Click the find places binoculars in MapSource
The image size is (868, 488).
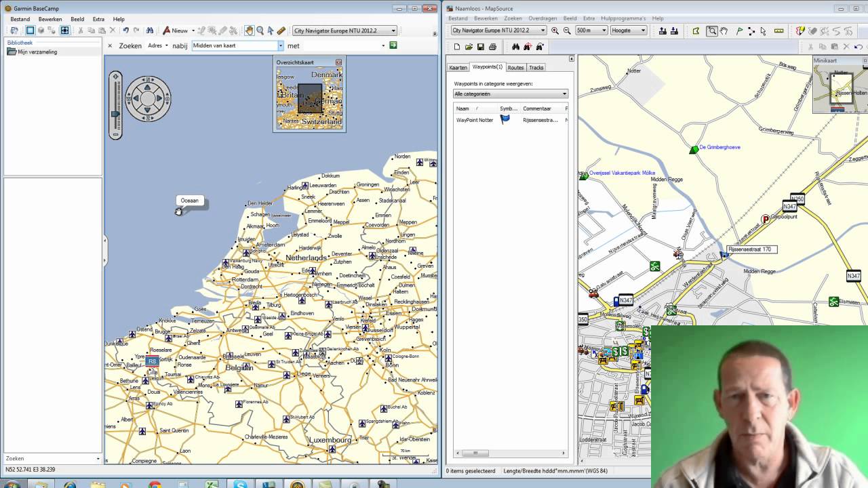515,47
